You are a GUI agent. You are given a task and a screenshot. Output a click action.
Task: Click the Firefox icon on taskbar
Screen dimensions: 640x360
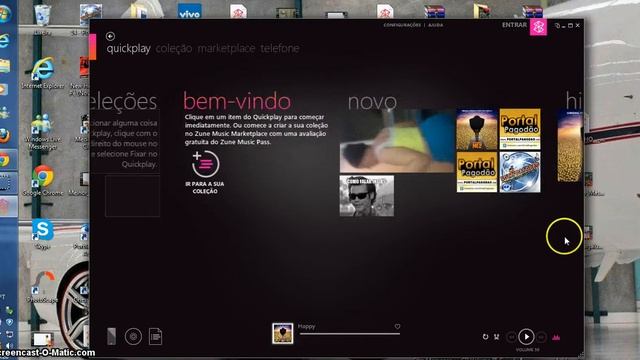[4, 136]
